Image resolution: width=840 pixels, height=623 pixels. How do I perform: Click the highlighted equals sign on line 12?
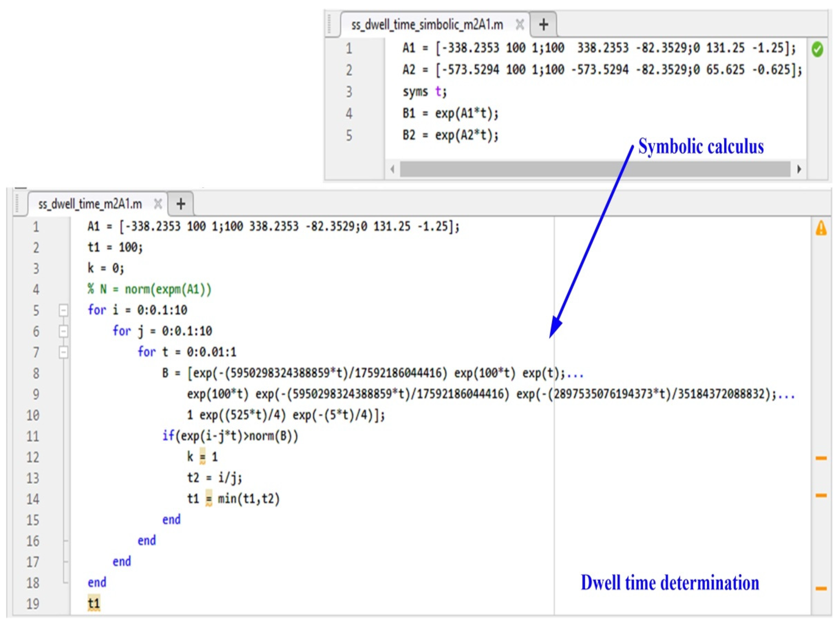[203, 457]
